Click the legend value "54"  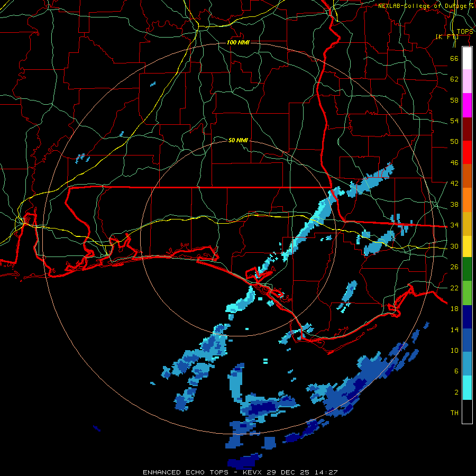click(454, 121)
